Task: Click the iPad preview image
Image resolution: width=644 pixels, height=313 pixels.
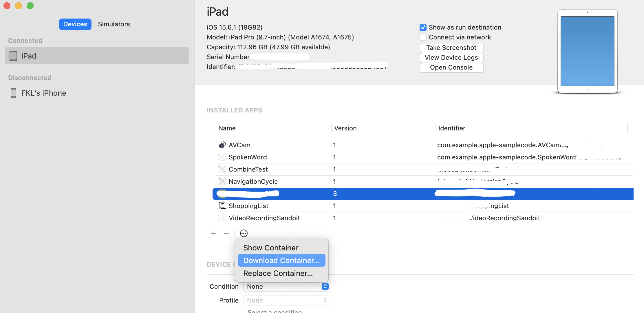Action: coord(587,52)
